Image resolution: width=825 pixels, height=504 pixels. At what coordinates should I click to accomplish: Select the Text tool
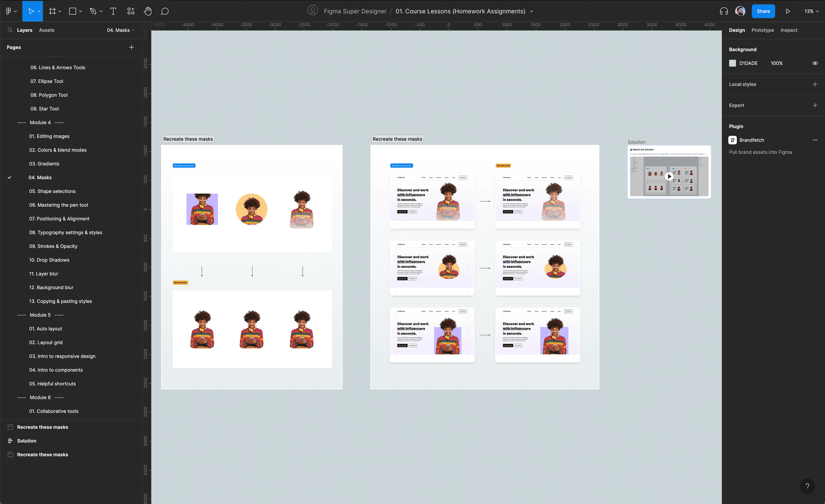(x=113, y=11)
